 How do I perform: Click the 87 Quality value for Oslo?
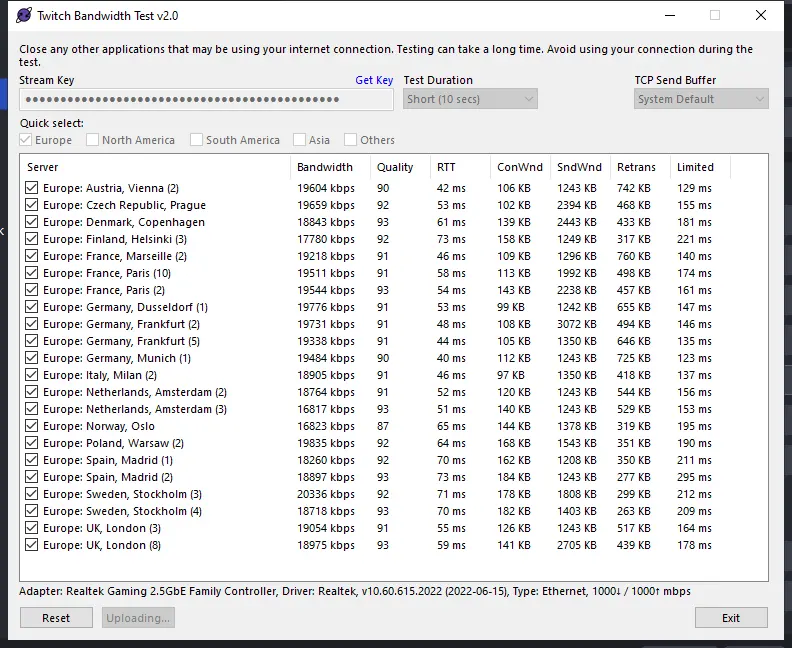[383, 426]
